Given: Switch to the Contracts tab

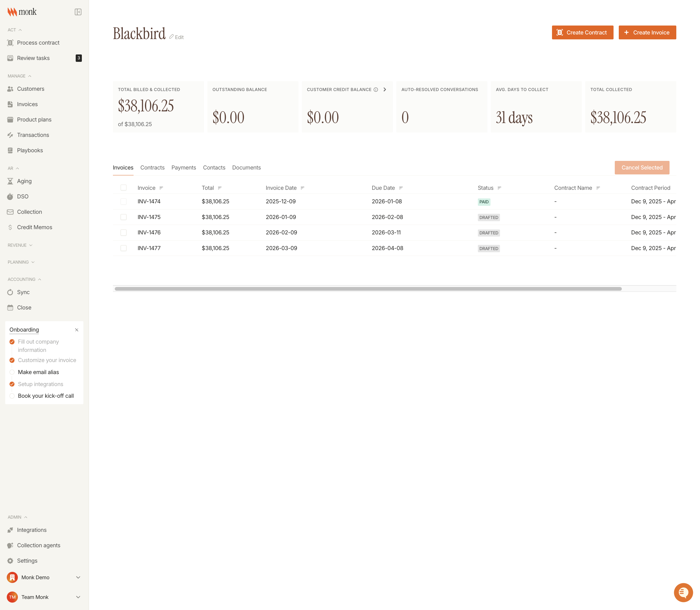Looking at the screenshot, I should click(152, 167).
